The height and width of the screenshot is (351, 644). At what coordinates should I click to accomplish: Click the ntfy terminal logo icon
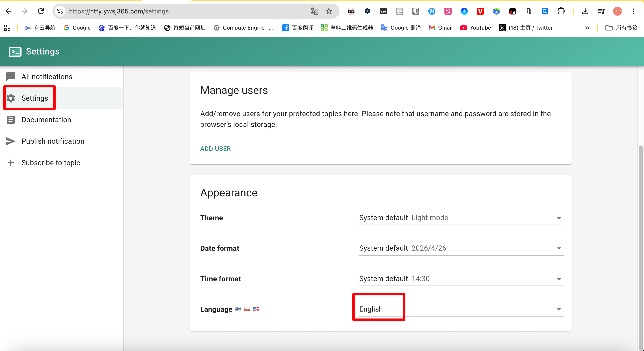[x=15, y=52]
